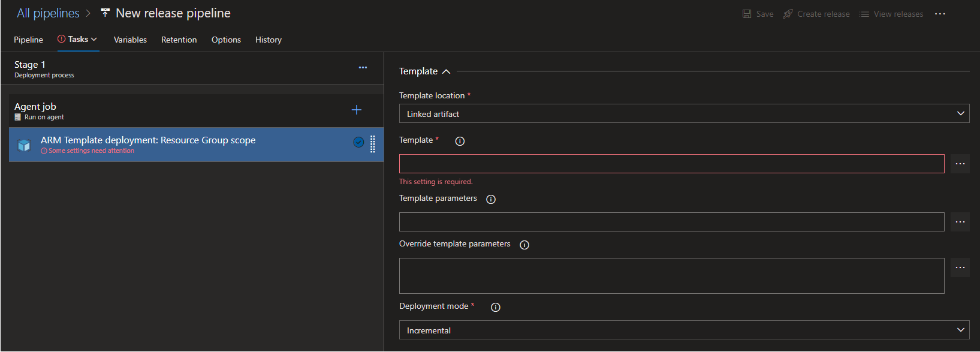Screen dimensions: 980x352
Task: Switch to the Variables tab
Action: tap(130, 40)
